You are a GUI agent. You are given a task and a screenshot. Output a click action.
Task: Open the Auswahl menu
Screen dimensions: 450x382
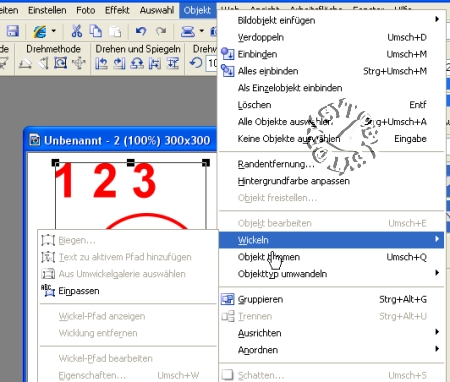[157, 10]
